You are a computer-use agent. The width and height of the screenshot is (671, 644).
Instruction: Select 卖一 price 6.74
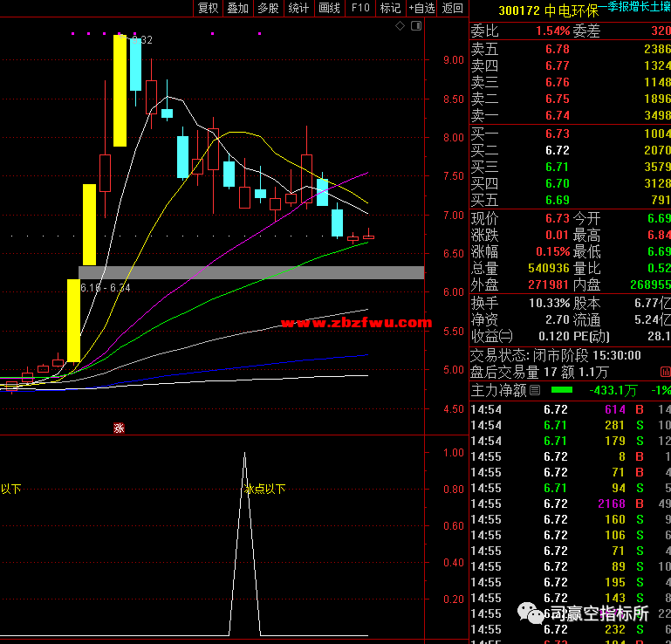tap(558, 115)
